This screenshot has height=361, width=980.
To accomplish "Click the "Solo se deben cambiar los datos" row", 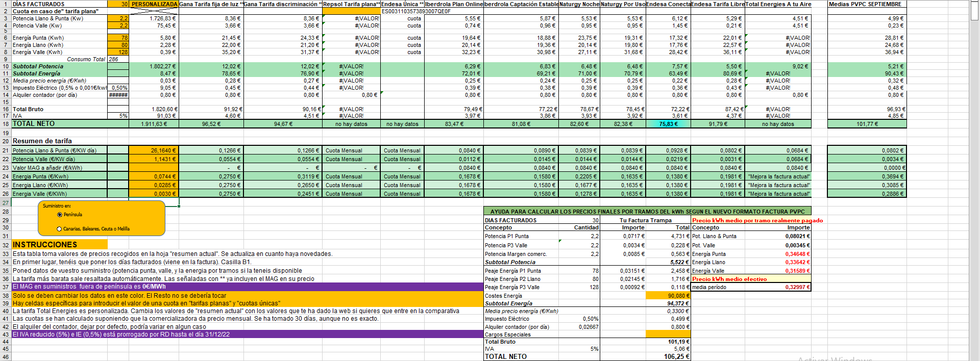I will pos(248,295).
